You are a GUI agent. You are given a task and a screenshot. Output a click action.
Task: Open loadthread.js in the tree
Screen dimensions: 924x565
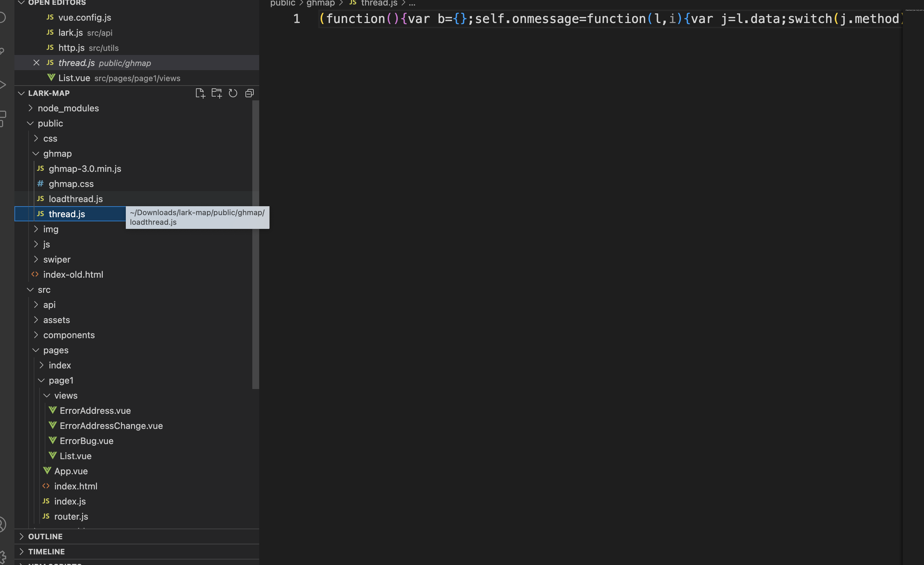[133, 199]
